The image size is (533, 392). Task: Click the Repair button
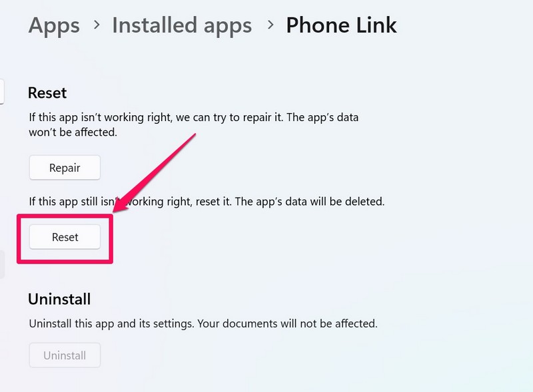click(65, 168)
